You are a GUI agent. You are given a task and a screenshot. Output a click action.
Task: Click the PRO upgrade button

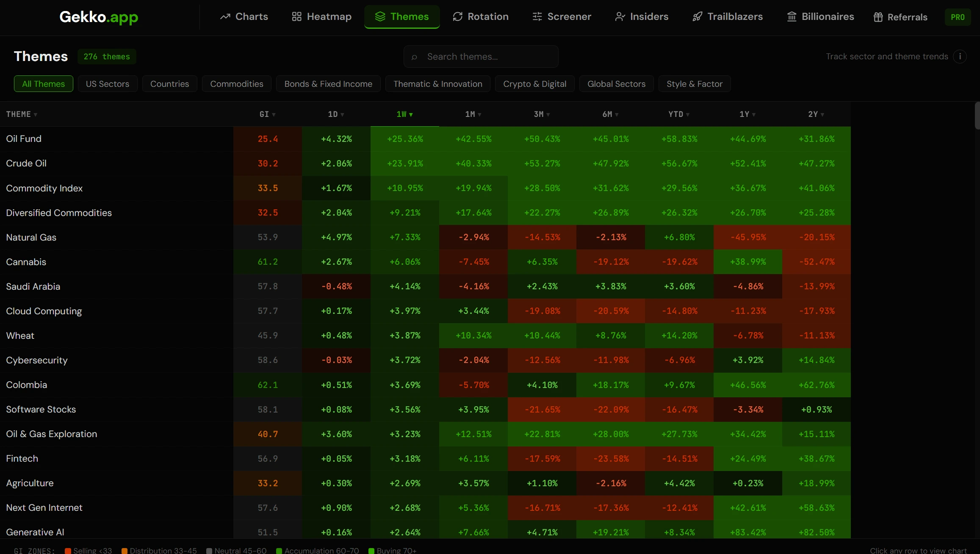(957, 17)
